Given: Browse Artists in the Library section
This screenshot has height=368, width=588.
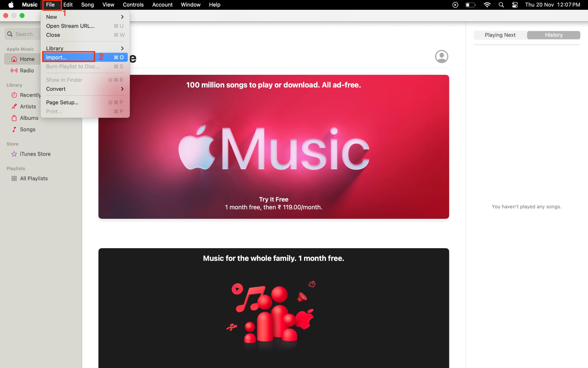Looking at the screenshot, I should [28, 106].
